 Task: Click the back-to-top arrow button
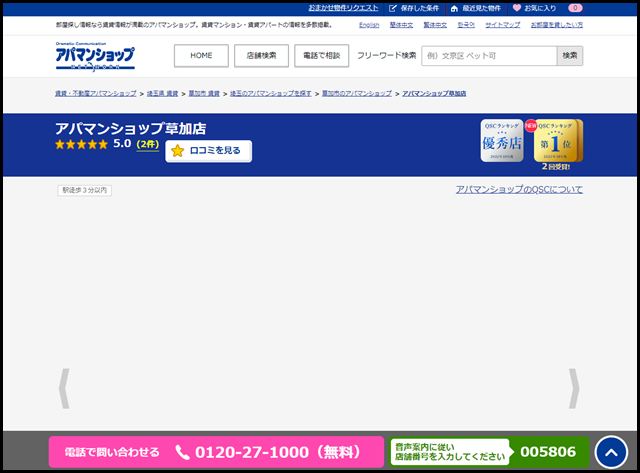[x=611, y=452]
